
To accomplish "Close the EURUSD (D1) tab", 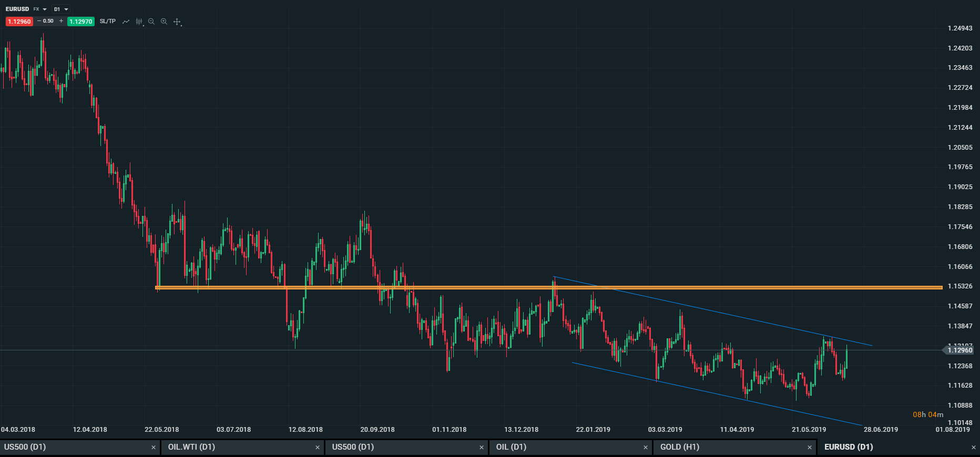I will [x=974, y=448].
